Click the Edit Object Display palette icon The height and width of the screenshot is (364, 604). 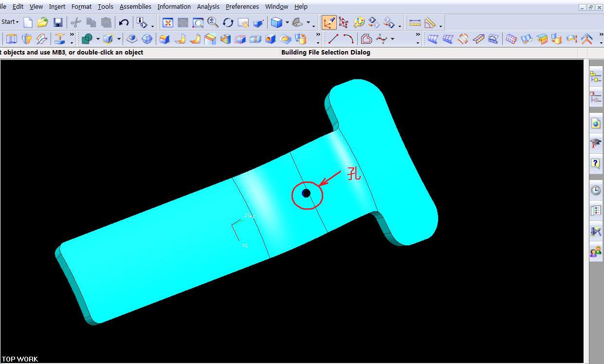pyautogui.click(x=359, y=22)
